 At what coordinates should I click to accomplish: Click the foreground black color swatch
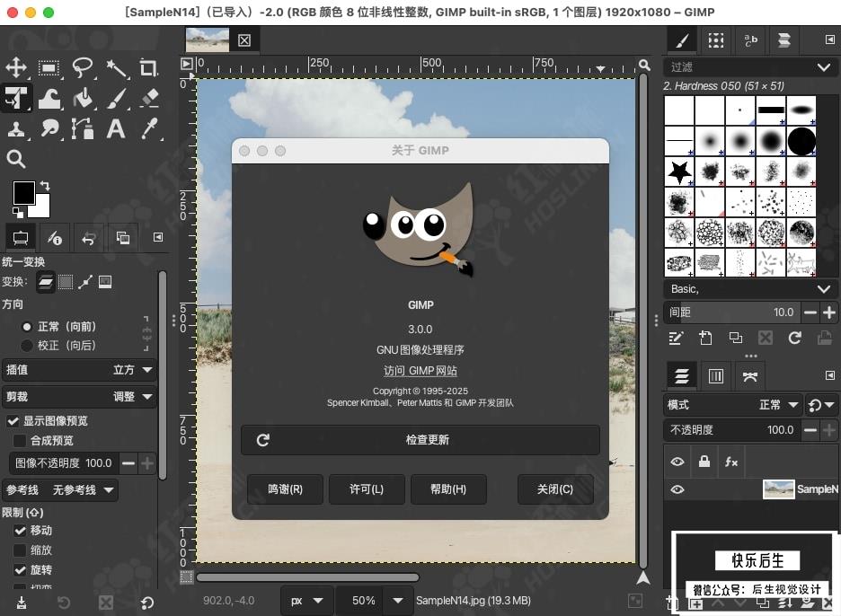pyautogui.click(x=23, y=193)
